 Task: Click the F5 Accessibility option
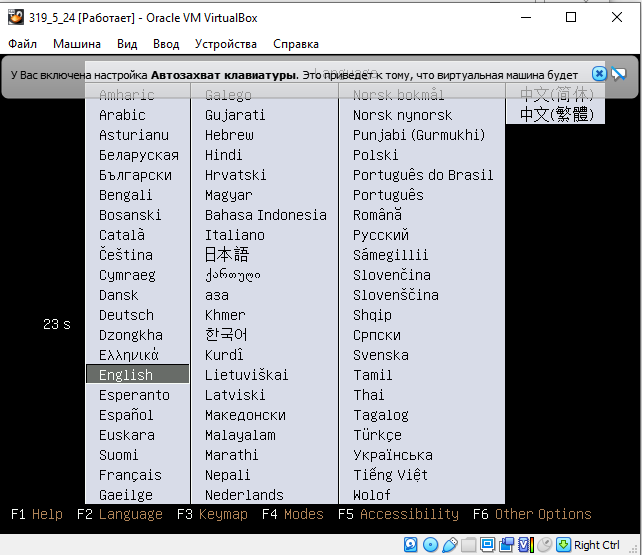tap(398, 514)
